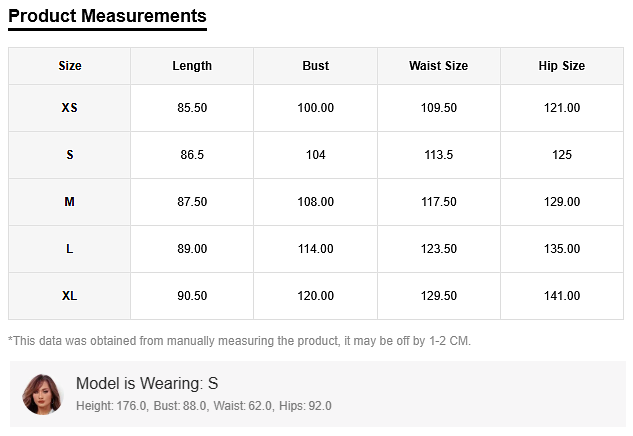Click the XS length value 85.50
This screenshot has height=436, width=633.
click(192, 108)
